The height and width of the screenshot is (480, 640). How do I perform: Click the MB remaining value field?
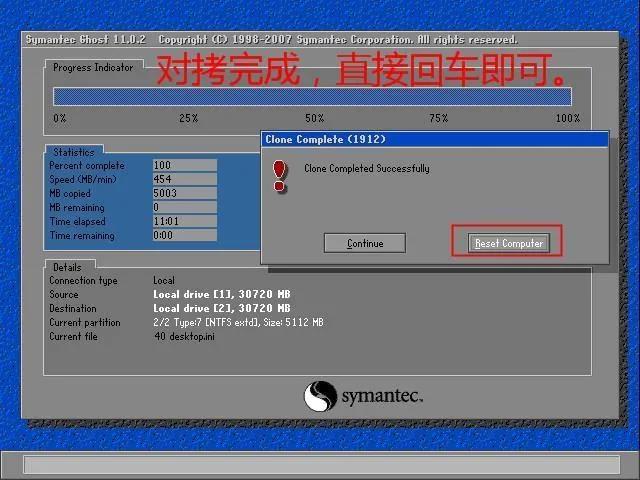[185, 207]
